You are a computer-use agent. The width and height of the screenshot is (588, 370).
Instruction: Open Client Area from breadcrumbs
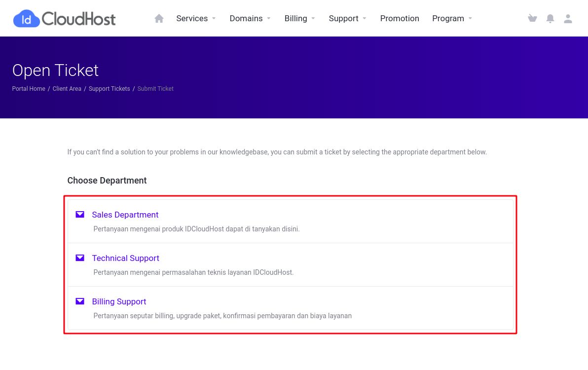click(67, 88)
